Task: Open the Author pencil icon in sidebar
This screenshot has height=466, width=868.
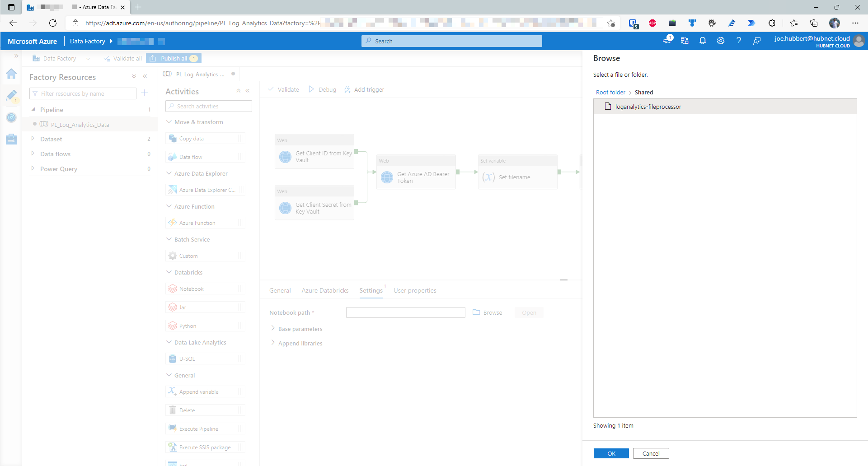Action: click(11, 95)
